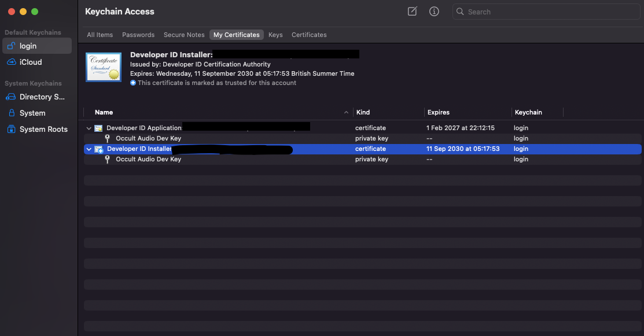644x336 pixels.
Task: Create a new keychain item with the compose icon
Action: pos(413,12)
